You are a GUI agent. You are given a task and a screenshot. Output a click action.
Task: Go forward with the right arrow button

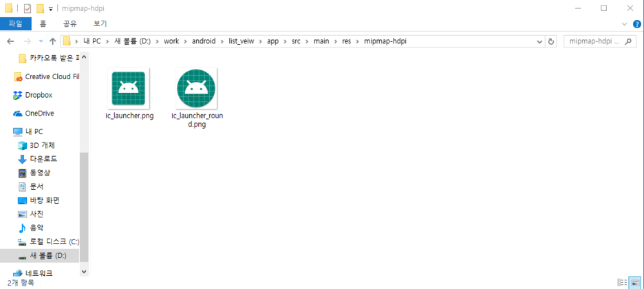pos(27,41)
